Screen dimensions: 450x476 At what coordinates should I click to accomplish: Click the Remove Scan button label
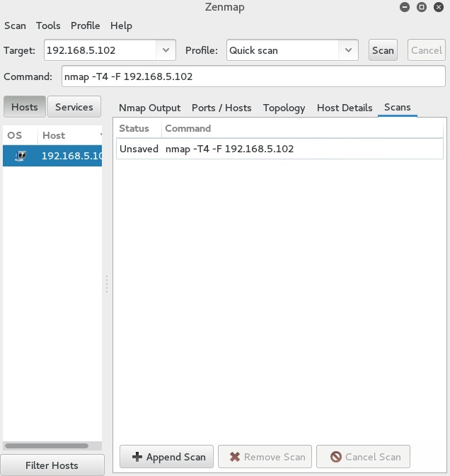(x=275, y=457)
